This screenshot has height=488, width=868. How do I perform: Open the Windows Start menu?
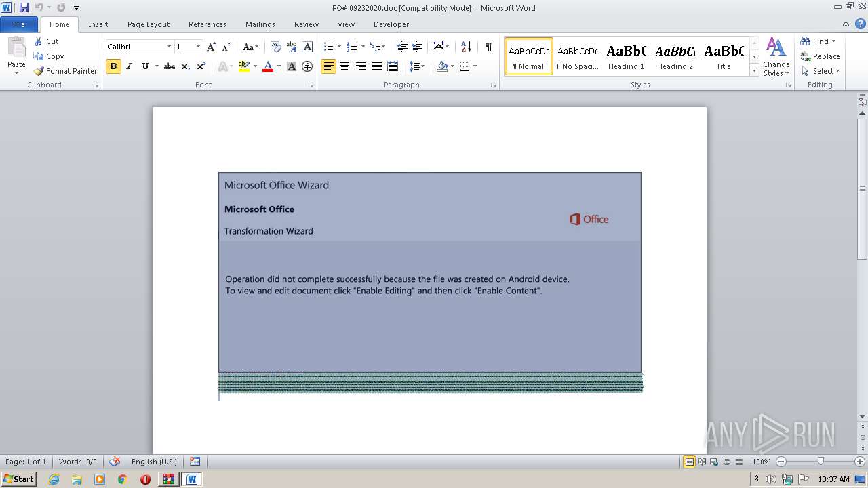tap(18, 479)
